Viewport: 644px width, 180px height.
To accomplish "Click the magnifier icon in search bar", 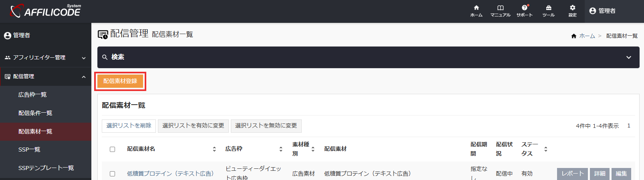I will point(105,57).
